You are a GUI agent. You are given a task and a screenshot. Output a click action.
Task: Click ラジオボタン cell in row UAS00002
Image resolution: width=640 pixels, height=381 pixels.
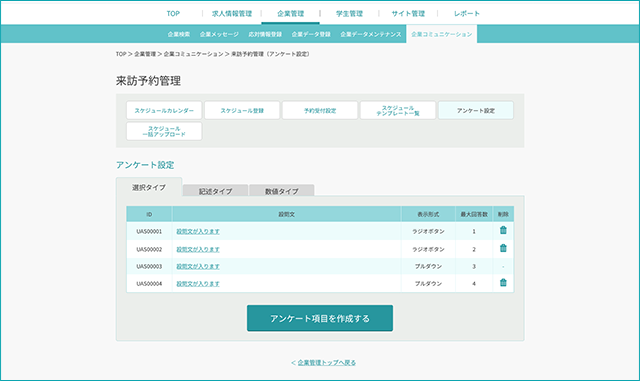[x=428, y=249]
